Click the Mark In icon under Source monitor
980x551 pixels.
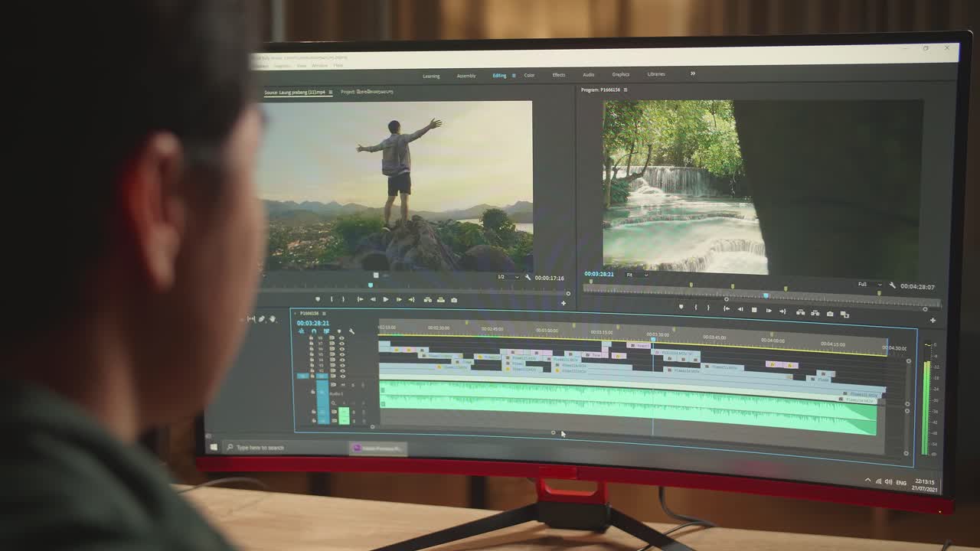click(x=331, y=298)
